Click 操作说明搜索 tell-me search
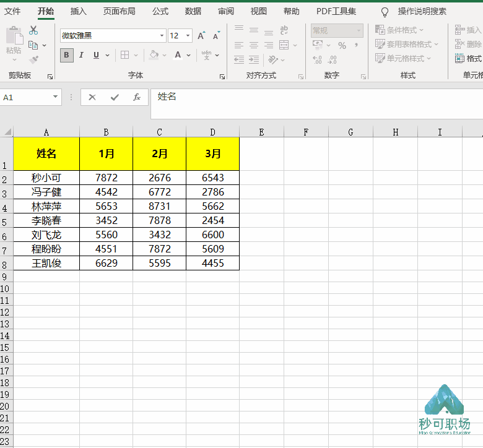 pyautogui.click(x=422, y=11)
